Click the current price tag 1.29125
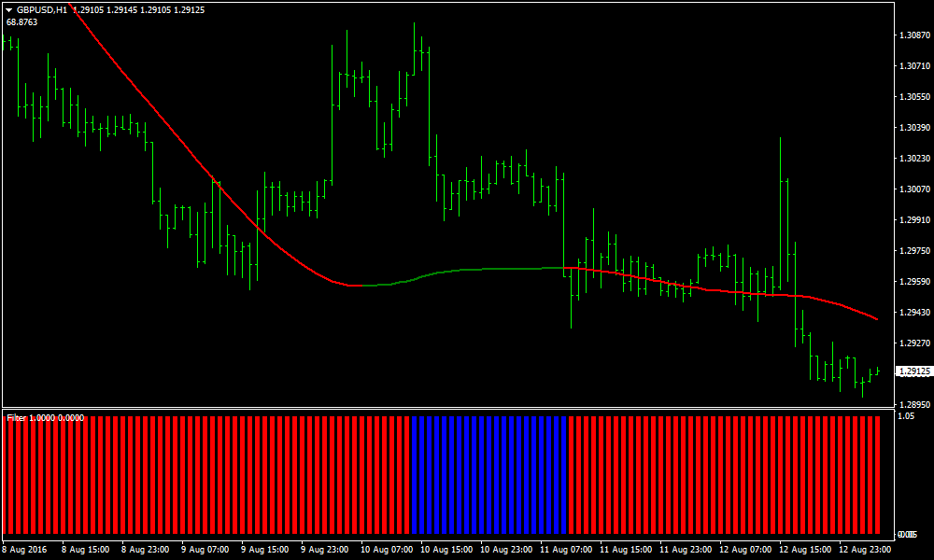This screenshot has width=934, height=560. click(913, 371)
